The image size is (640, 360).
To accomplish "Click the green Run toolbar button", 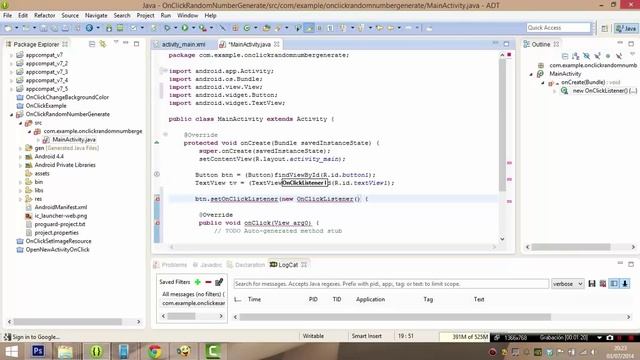I will tap(185, 28).
